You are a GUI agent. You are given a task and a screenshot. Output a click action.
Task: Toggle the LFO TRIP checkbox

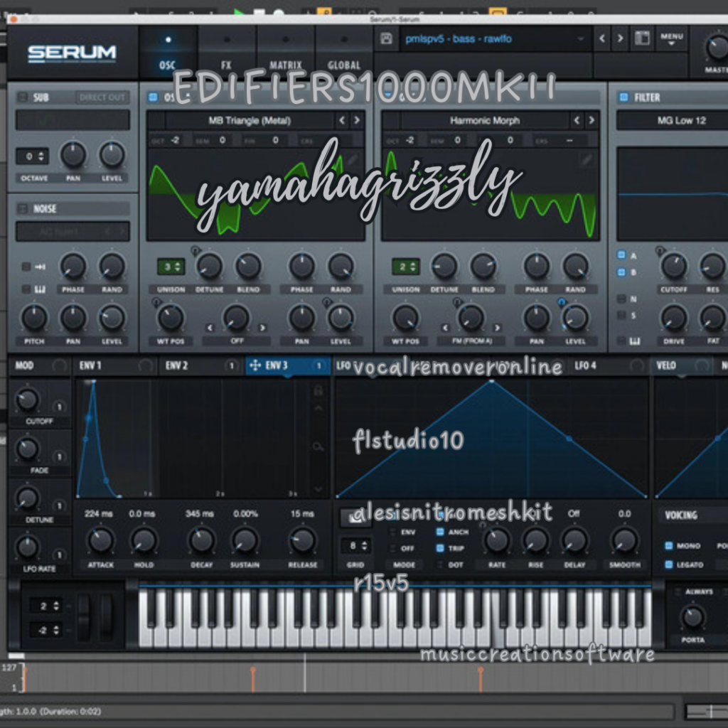440,548
